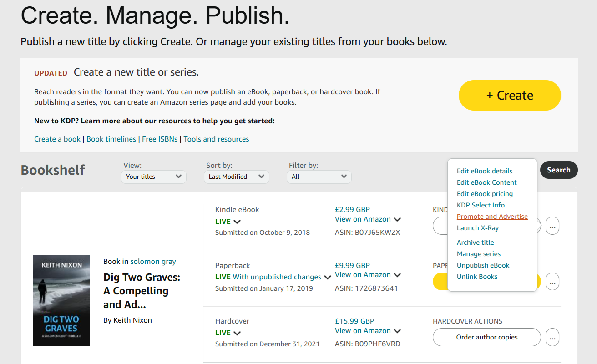Choose Archive title menu entry
The width and height of the screenshot is (597, 364).
point(475,243)
